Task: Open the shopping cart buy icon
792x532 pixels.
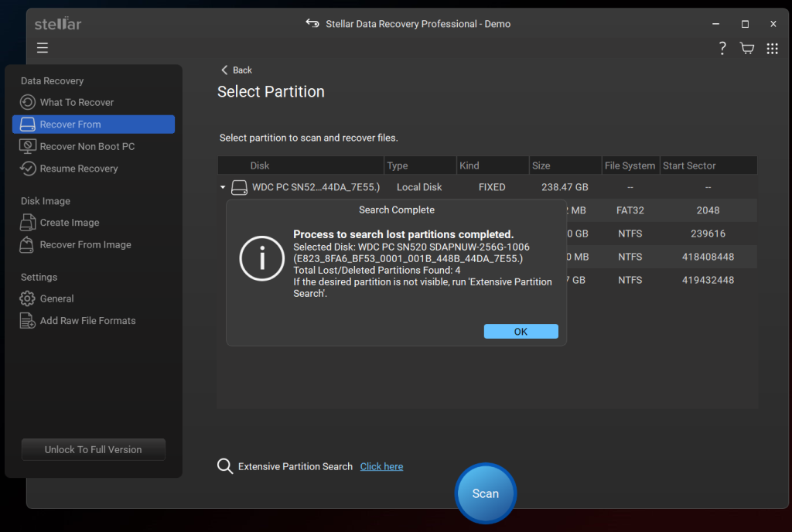Action: point(747,49)
